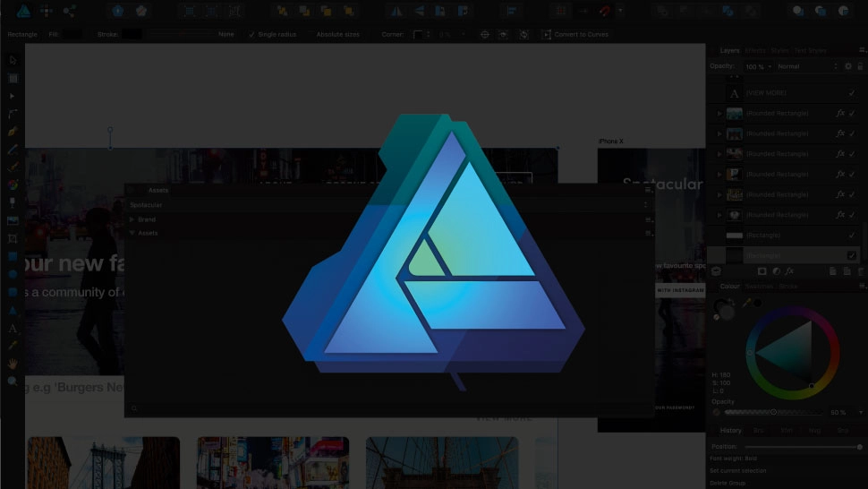Screen dimensions: 868x489
Task: Click the History Position slider
Action: [804, 446]
